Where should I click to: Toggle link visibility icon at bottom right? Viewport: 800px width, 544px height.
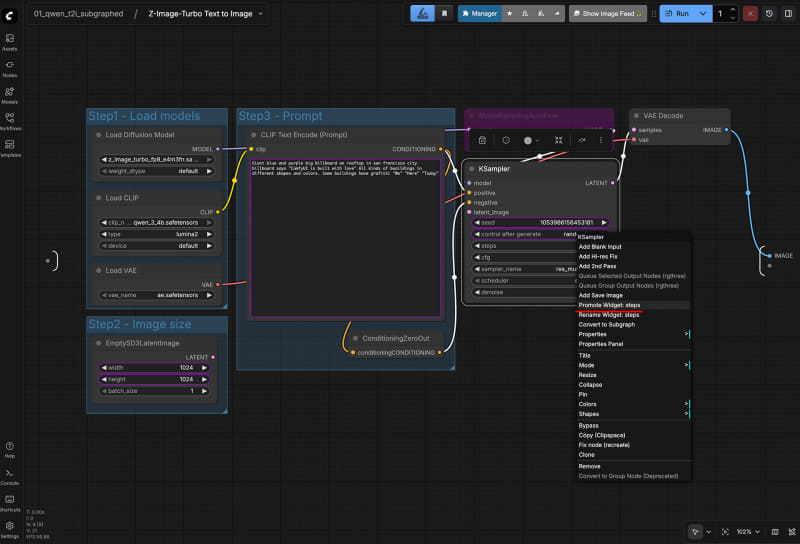(792, 532)
